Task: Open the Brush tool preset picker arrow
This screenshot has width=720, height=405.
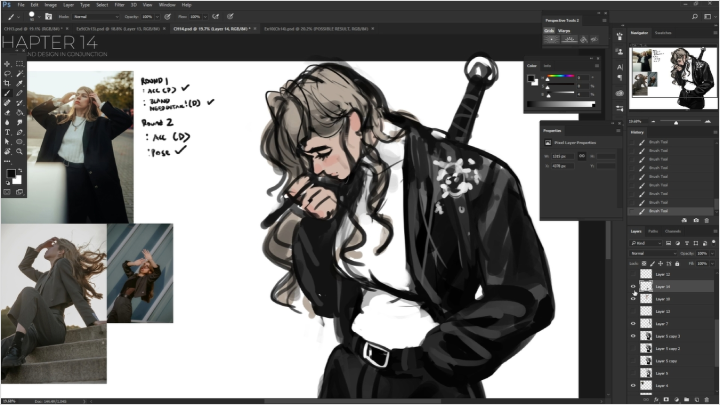Action: point(18,17)
